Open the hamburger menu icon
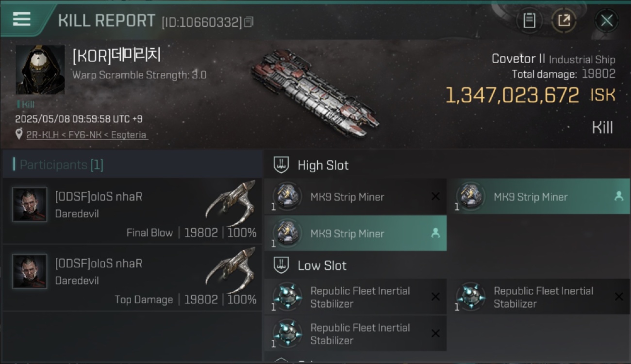The image size is (631, 364). click(x=22, y=19)
